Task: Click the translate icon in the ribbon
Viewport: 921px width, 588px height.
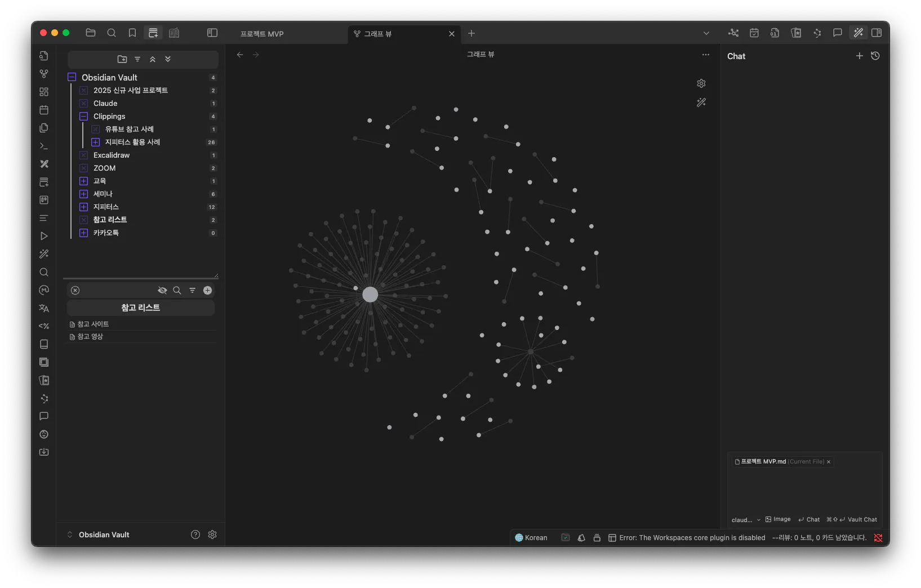Action: pyautogui.click(x=44, y=308)
